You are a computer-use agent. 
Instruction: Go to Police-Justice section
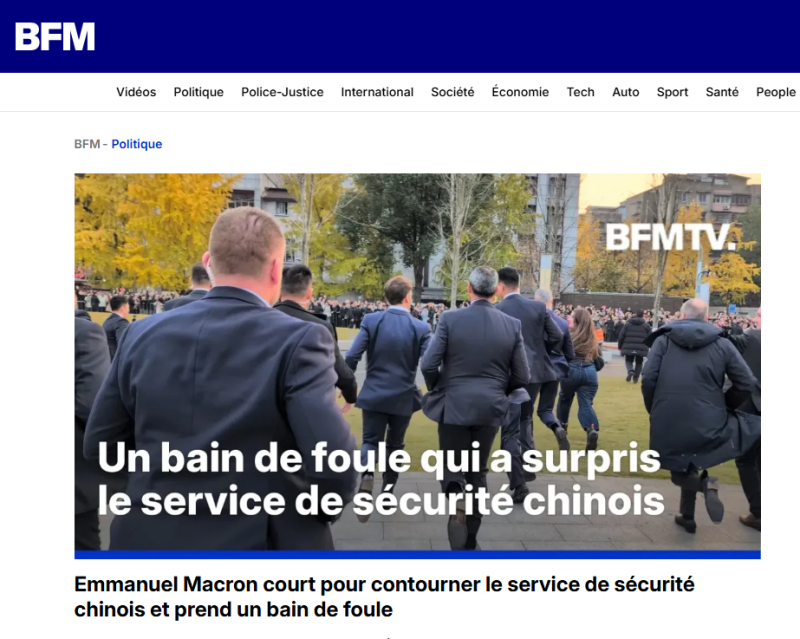tap(282, 92)
